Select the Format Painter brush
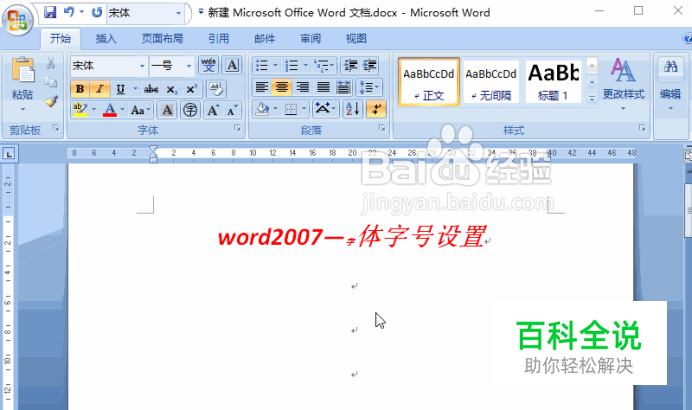Viewport: 692px width, 410px height. pyautogui.click(x=51, y=101)
